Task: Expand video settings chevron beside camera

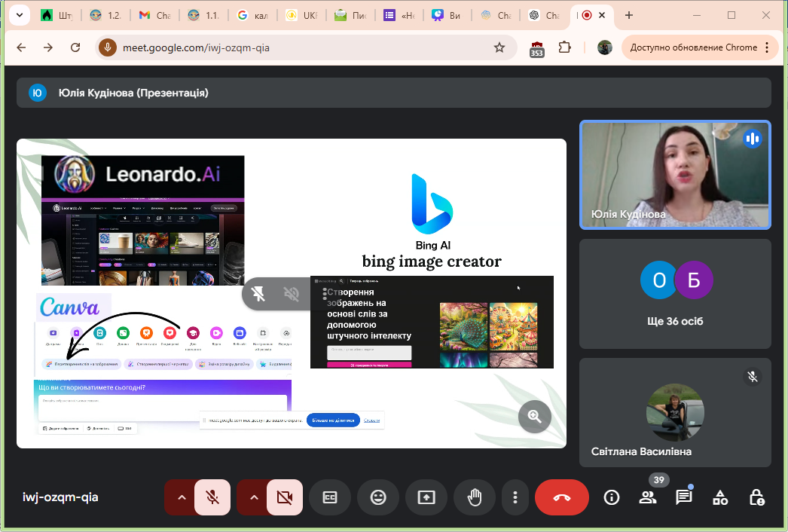Action: point(253,497)
